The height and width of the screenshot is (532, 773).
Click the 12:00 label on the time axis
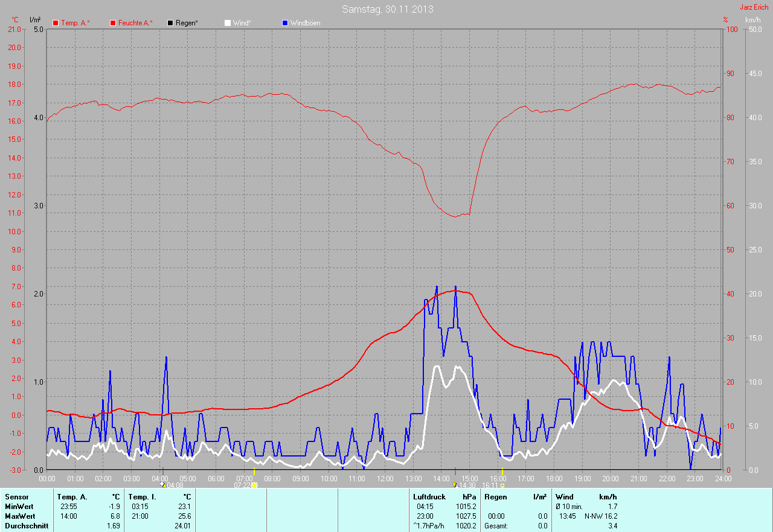(x=385, y=479)
